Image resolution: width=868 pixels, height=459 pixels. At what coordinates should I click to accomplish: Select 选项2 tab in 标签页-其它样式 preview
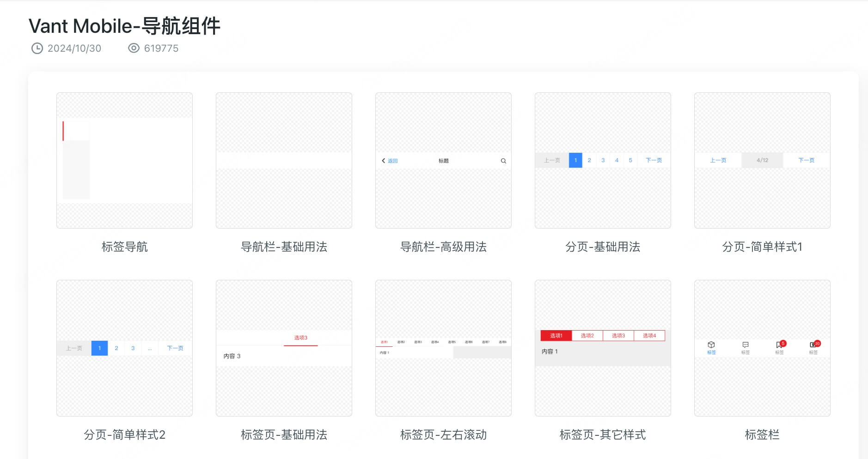click(x=587, y=336)
